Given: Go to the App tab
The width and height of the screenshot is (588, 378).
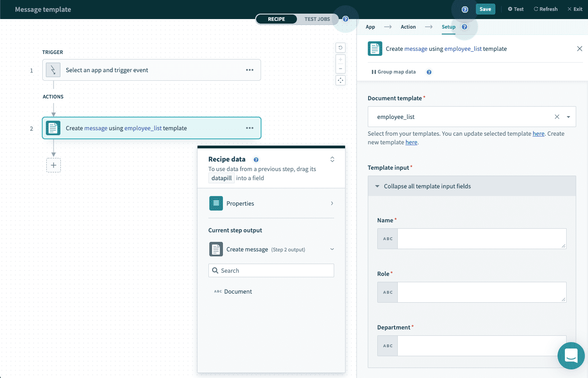Looking at the screenshot, I should pyautogui.click(x=371, y=27).
